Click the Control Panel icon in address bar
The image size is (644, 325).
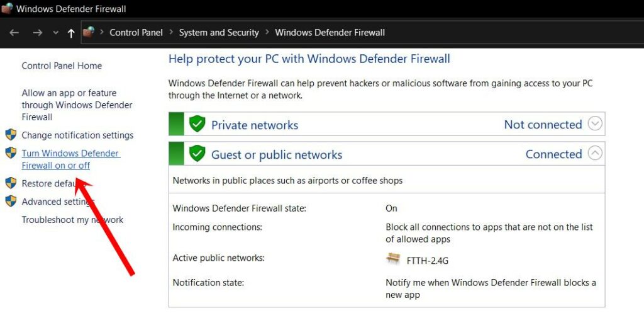click(89, 33)
